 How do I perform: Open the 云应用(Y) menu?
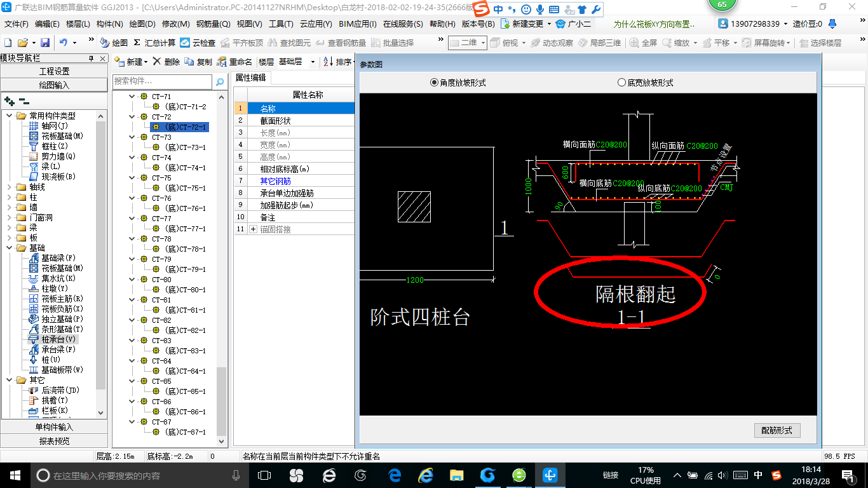316,24
